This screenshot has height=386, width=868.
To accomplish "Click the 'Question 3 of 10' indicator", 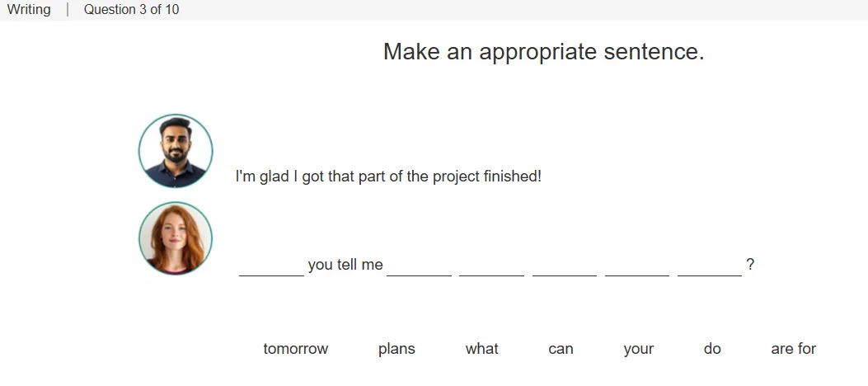I will coord(132,9).
